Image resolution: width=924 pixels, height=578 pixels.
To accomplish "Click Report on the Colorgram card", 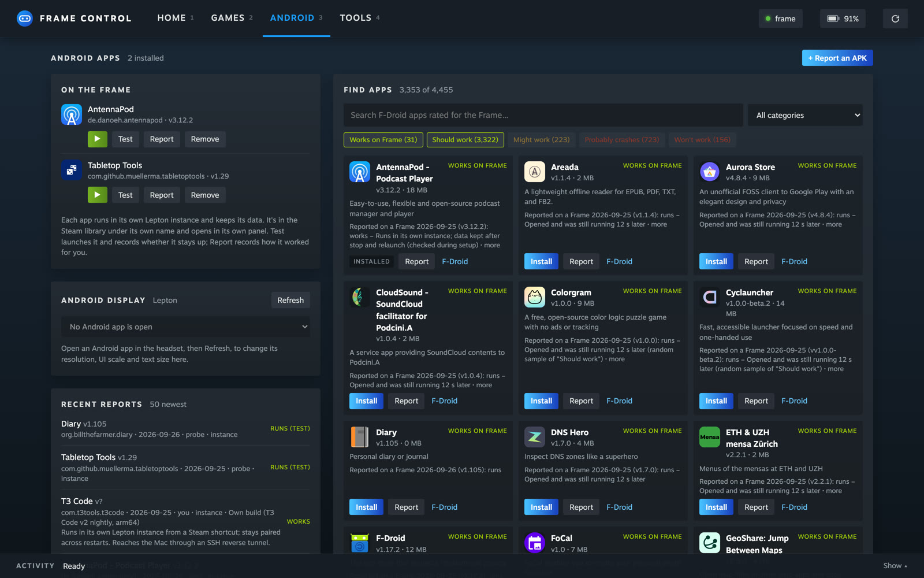I will [x=581, y=401].
